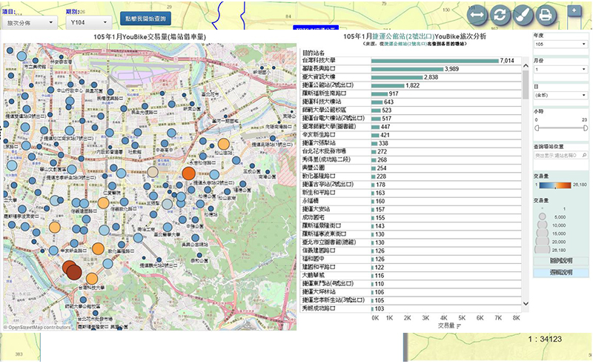Click the OpenStreetMap contributors attribution
Viewport: 593px width, 364px height.
(x=37, y=327)
